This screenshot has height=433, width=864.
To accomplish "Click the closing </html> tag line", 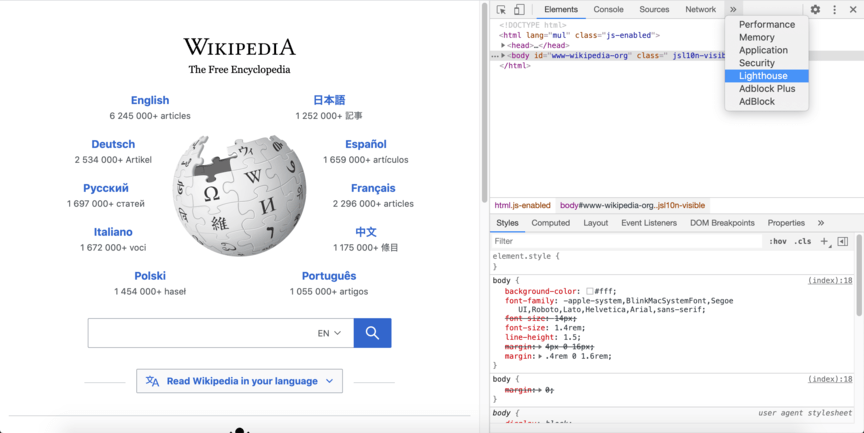I will (x=515, y=66).
